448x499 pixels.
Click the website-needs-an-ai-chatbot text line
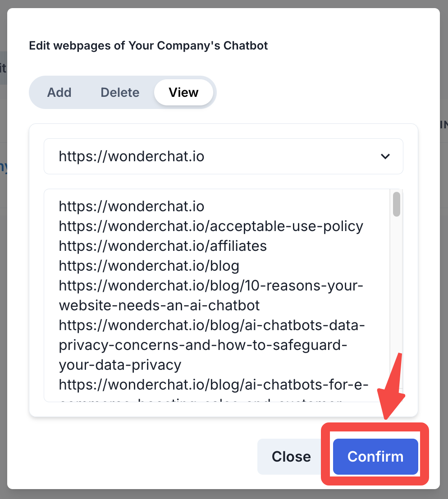(159, 305)
